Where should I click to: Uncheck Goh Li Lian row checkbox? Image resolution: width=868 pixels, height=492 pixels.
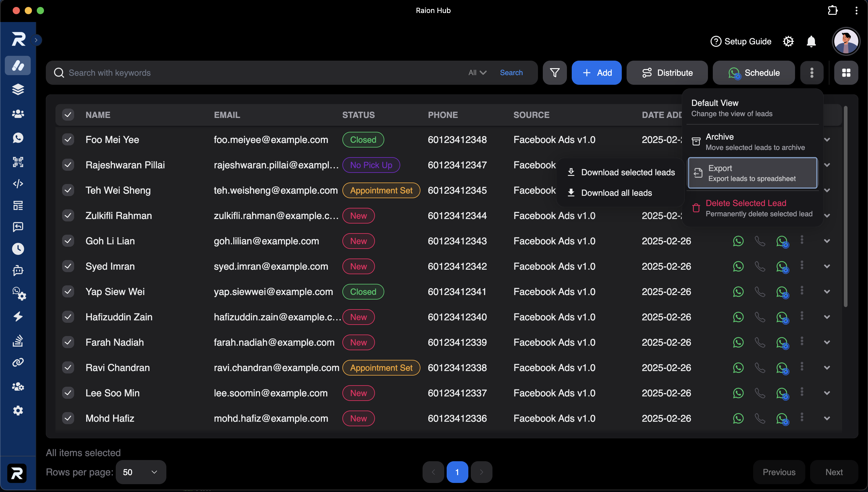pyautogui.click(x=68, y=241)
